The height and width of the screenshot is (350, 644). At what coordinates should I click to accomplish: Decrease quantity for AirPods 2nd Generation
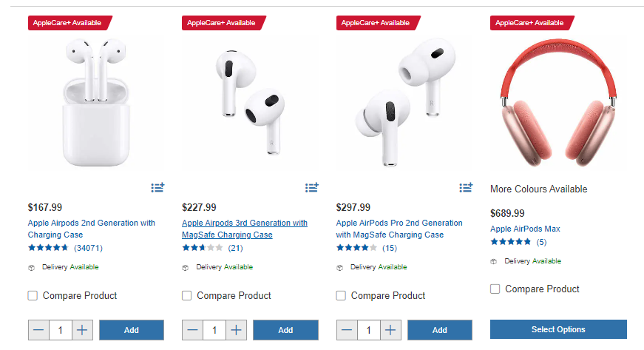(x=39, y=330)
